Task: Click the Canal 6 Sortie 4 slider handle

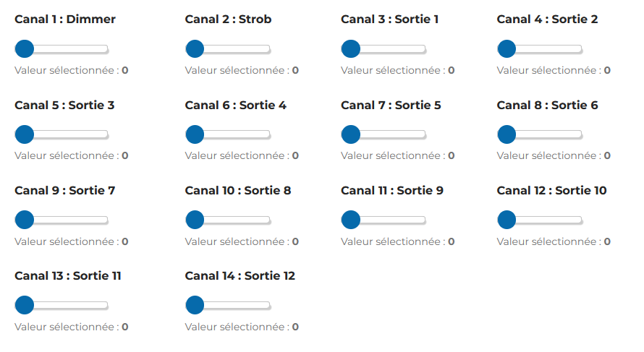Action: coord(195,134)
